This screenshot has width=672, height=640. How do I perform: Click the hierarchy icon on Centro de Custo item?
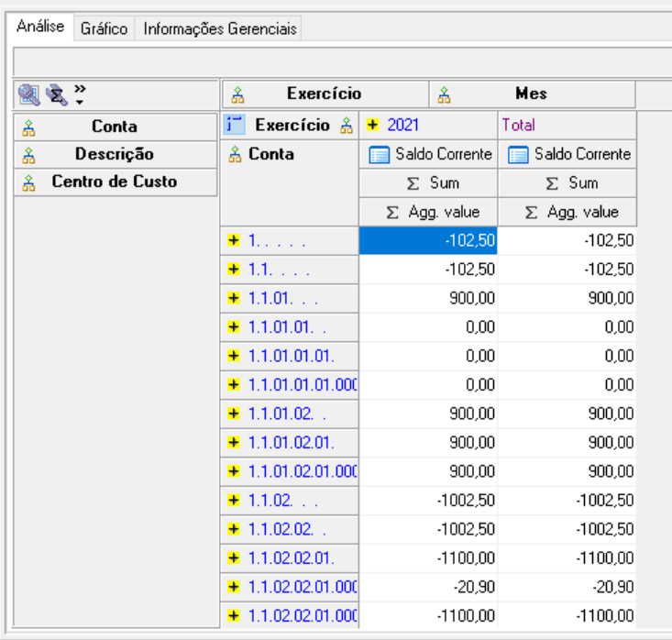28,182
